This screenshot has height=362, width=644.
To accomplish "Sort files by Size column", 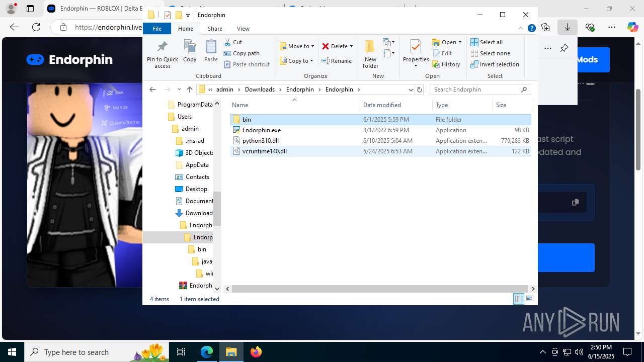I will (x=512, y=105).
